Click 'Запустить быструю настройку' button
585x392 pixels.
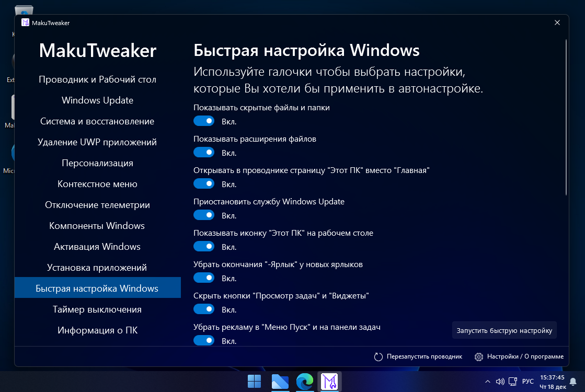(x=504, y=330)
